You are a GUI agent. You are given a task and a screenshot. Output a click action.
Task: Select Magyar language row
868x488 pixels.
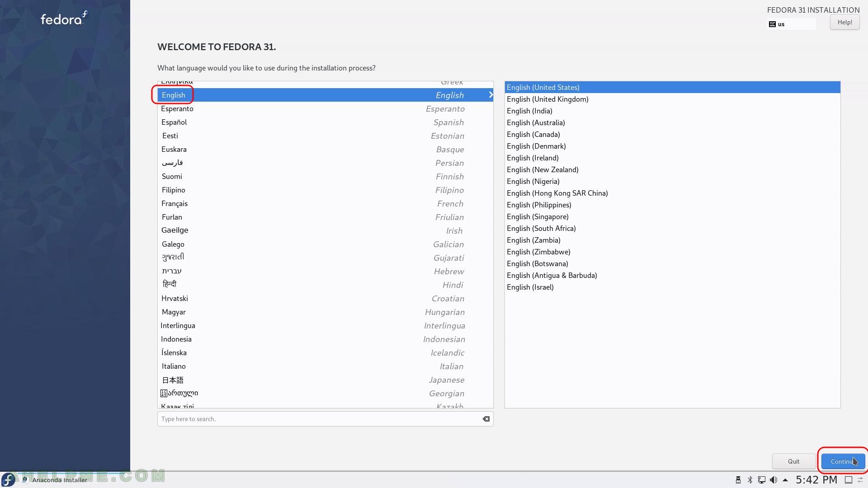325,312
